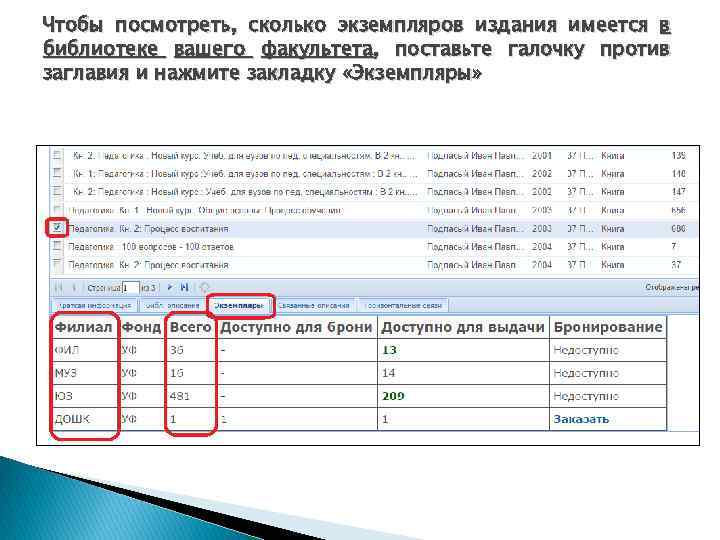Select highlighted title 'Педагогика. Кн. 2: Процесс воспитания' 2003
The height and width of the screenshot is (540, 720).
pos(148,228)
